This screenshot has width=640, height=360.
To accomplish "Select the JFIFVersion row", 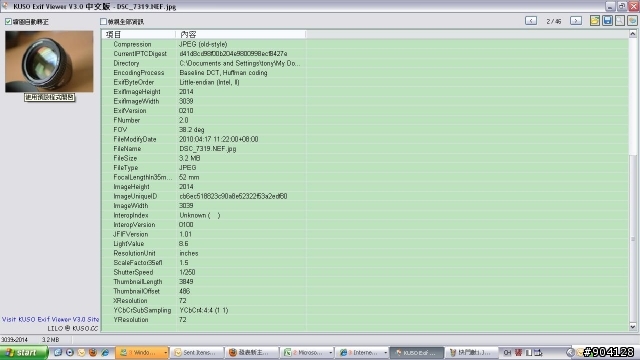I will pyautogui.click(x=365, y=234).
